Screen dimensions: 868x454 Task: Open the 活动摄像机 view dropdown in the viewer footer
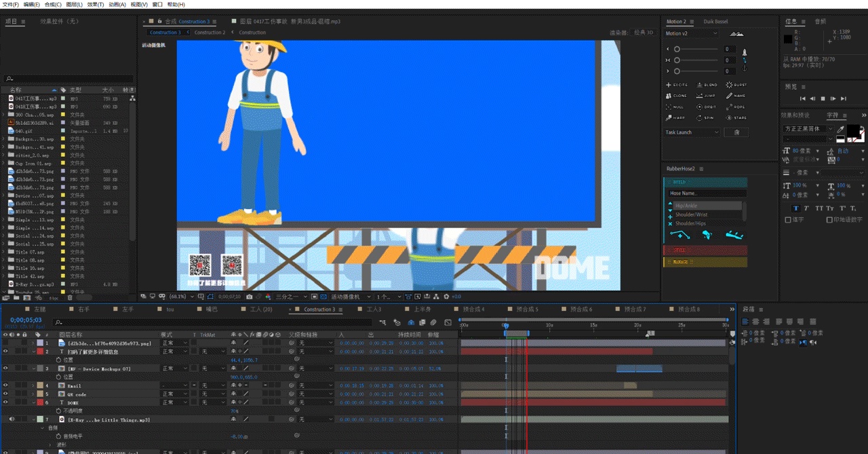[x=351, y=297]
